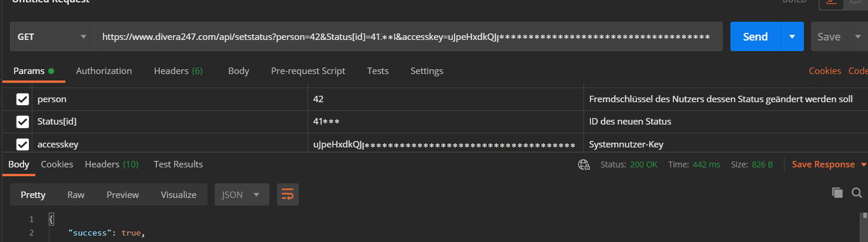Click the wrap lines icon in response toolbar
868x242 pixels.
tap(288, 194)
